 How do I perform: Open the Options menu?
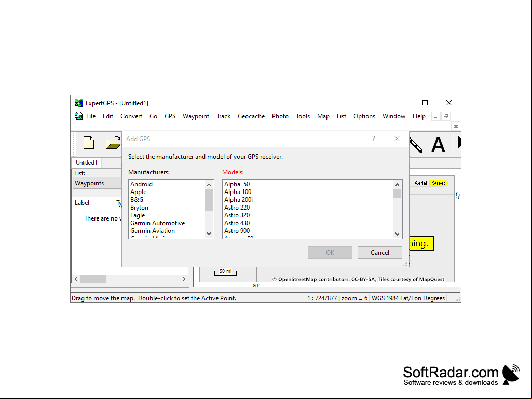tap(364, 116)
